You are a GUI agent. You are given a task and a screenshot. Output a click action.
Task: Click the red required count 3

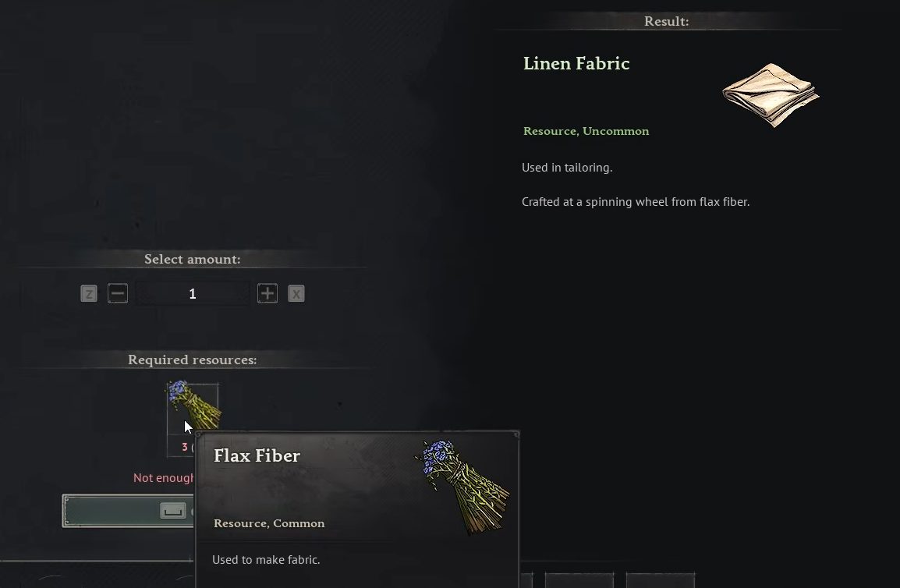click(185, 447)
